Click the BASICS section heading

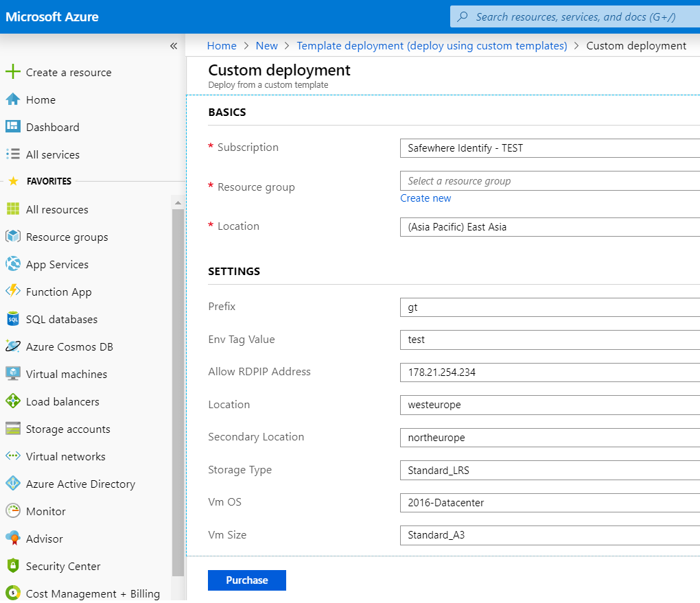pyautogui.click(x=226, y=112)
